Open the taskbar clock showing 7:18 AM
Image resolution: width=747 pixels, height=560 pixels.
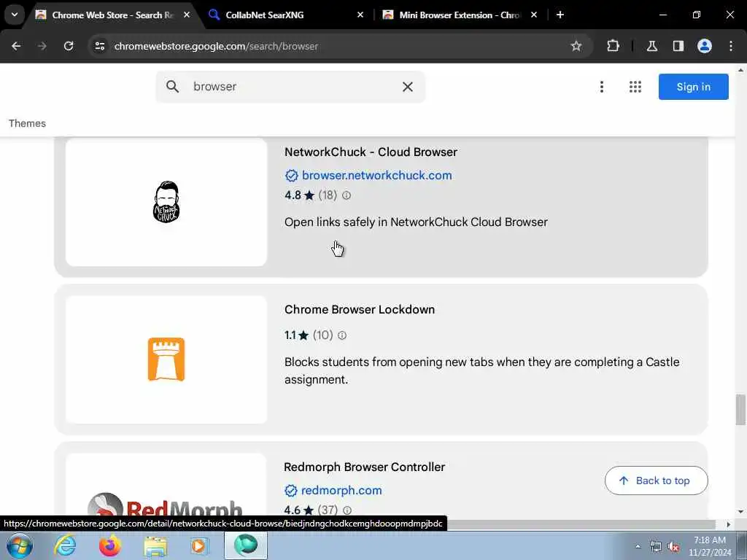click(710, 546)
